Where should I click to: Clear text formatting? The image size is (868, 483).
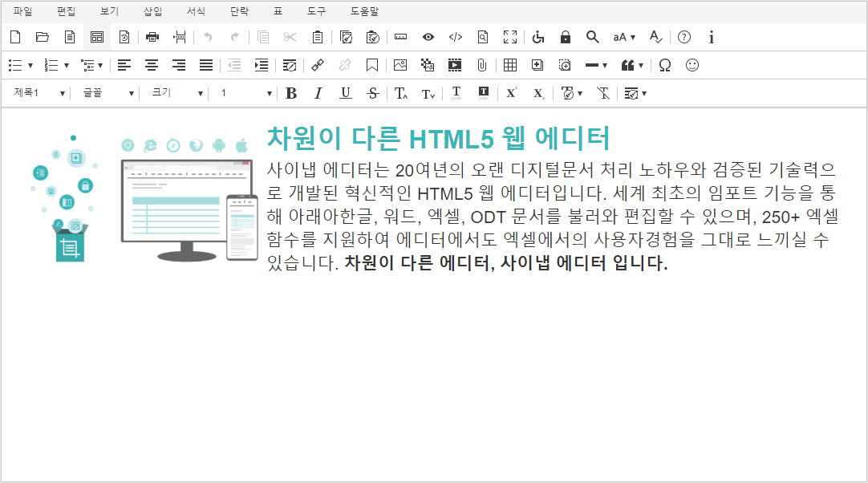tap(603, 93)
